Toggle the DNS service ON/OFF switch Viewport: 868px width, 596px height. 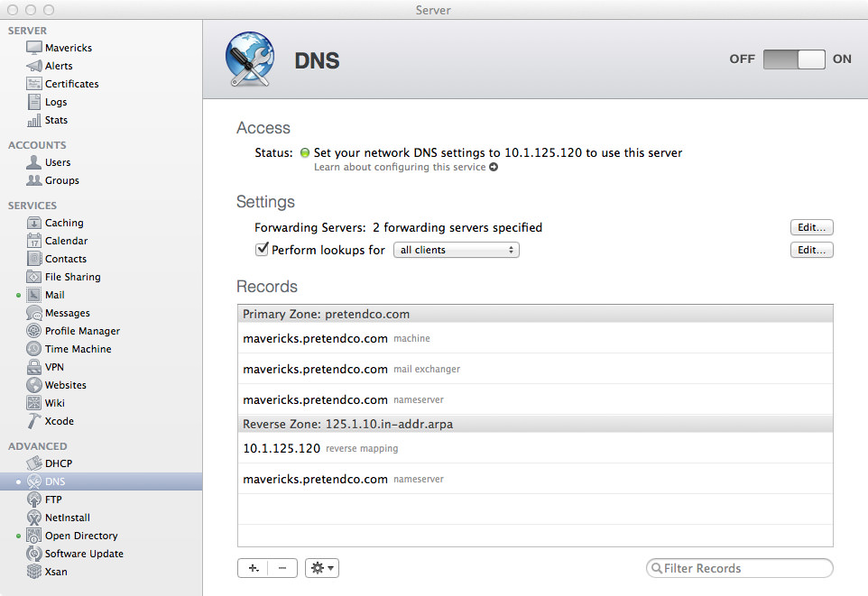(x=794, y=60)
